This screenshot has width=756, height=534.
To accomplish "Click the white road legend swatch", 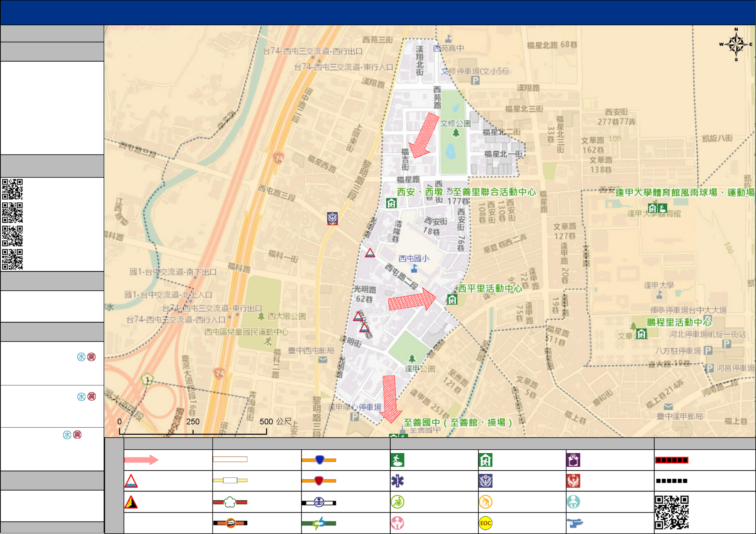I will tap(230, 459).
